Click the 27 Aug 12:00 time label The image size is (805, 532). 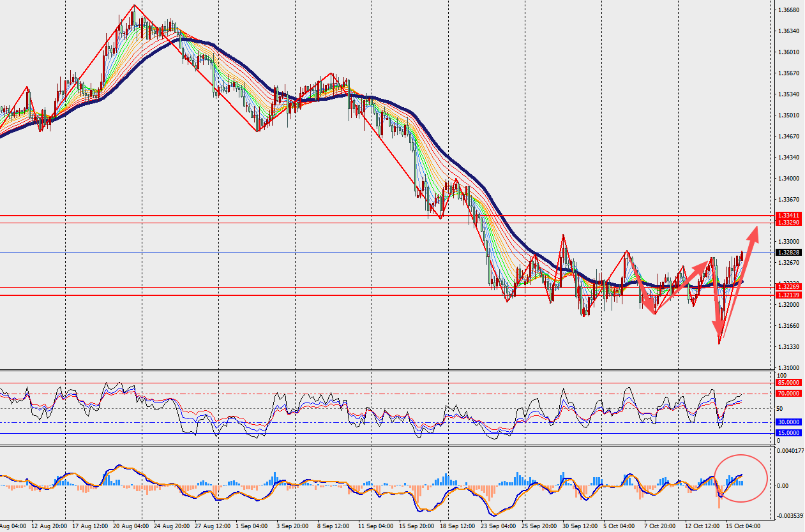click(212, 526)
